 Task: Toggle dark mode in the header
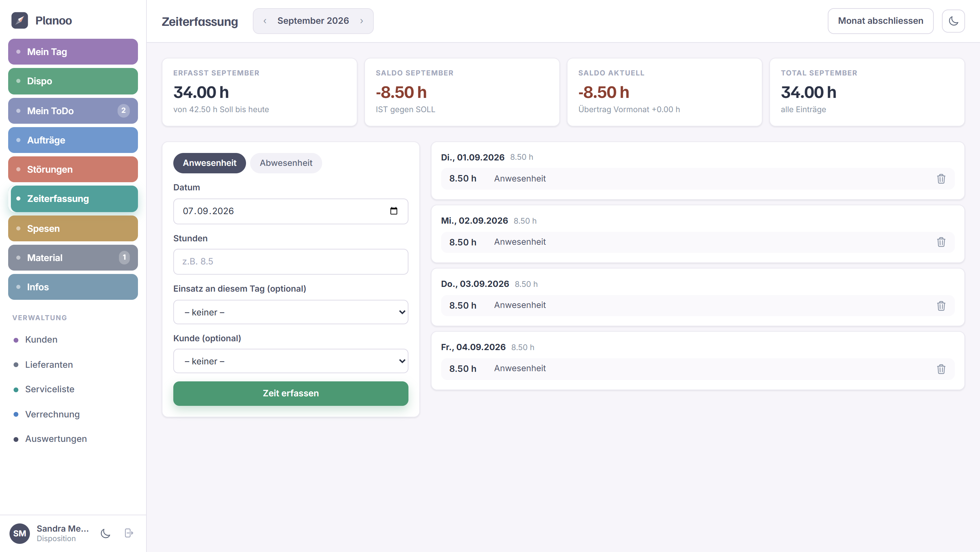[x=953, y=21]
